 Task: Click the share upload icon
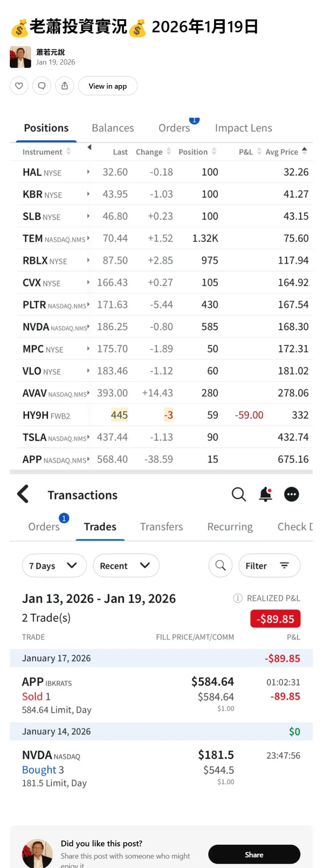point(64,86)
